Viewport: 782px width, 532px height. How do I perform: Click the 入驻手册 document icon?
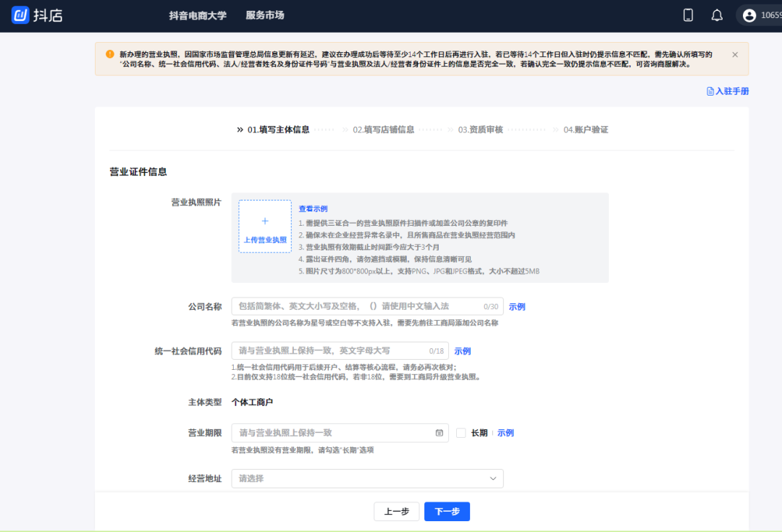coord(710,91)
